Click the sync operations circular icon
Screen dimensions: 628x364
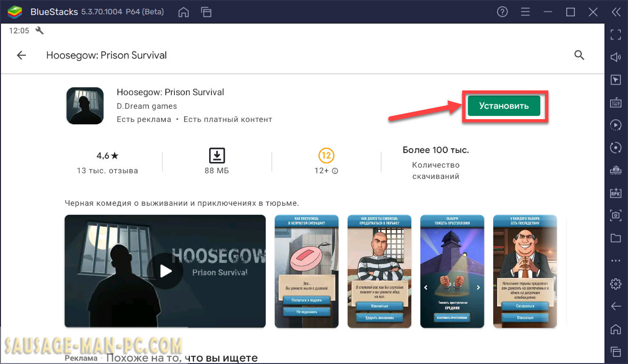pyautogui.click(x=616, y=147)
